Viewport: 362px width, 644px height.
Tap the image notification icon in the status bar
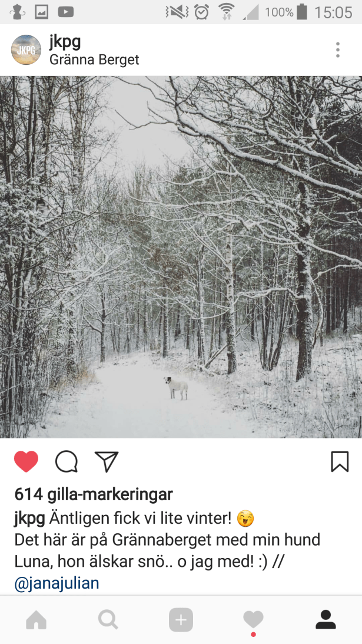tap(41, 12)
